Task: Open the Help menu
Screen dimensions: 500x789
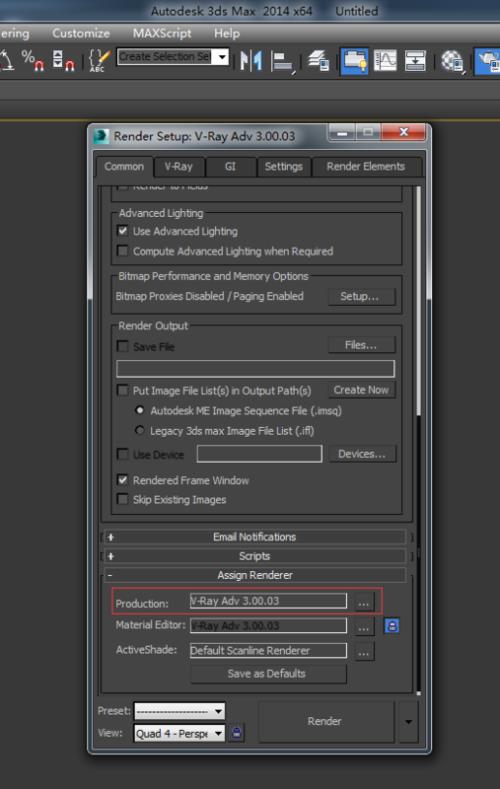Action: 226,33
